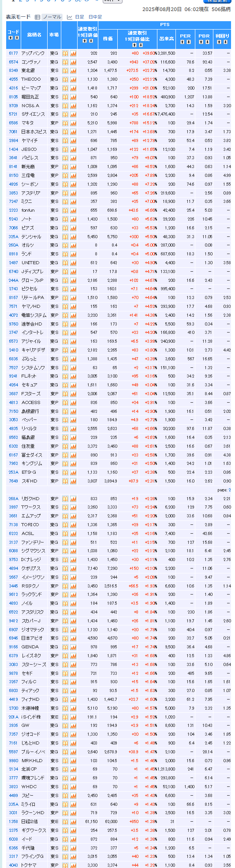Sort PBR column ascending
Viewport: 235px width, 868px height.
[201, 41]
